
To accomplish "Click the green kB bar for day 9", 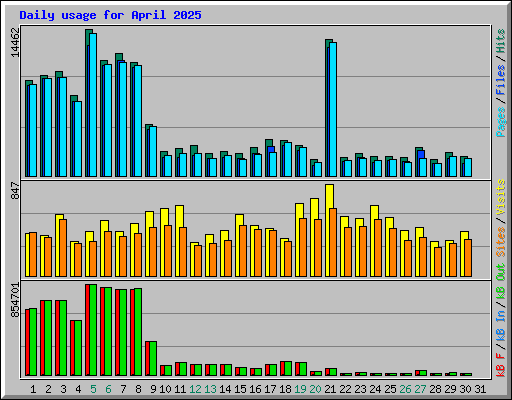I will (153, 359).
